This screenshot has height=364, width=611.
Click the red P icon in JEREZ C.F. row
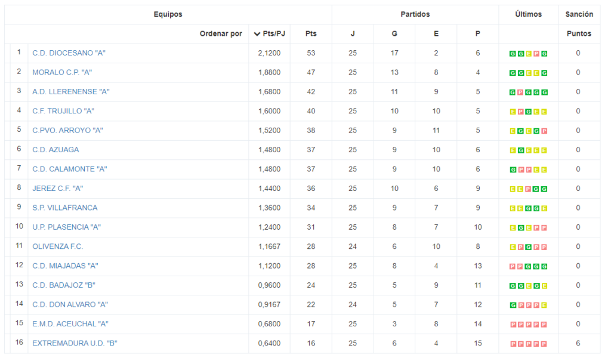click(529, 189)
